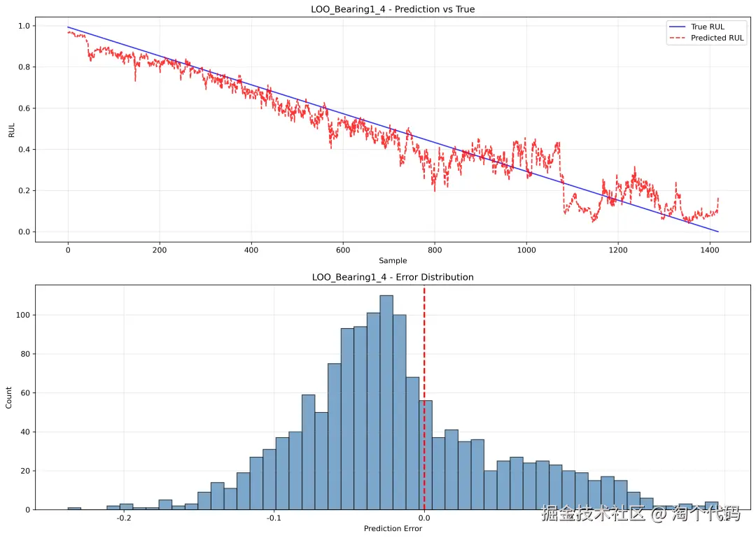Click the tallest histogram bar
This screenshot has height=538, width=756.
(386, 402)
